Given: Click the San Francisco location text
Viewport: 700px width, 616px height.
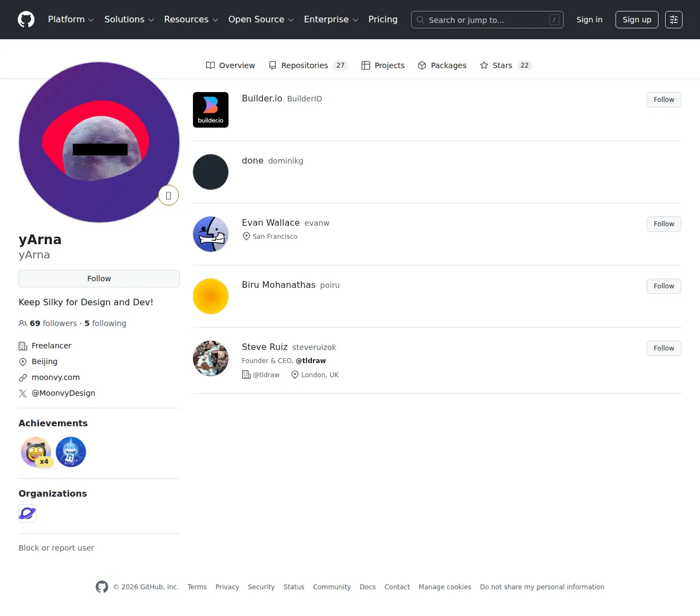Looking at the screenshot, I should (x=275, y=237).
